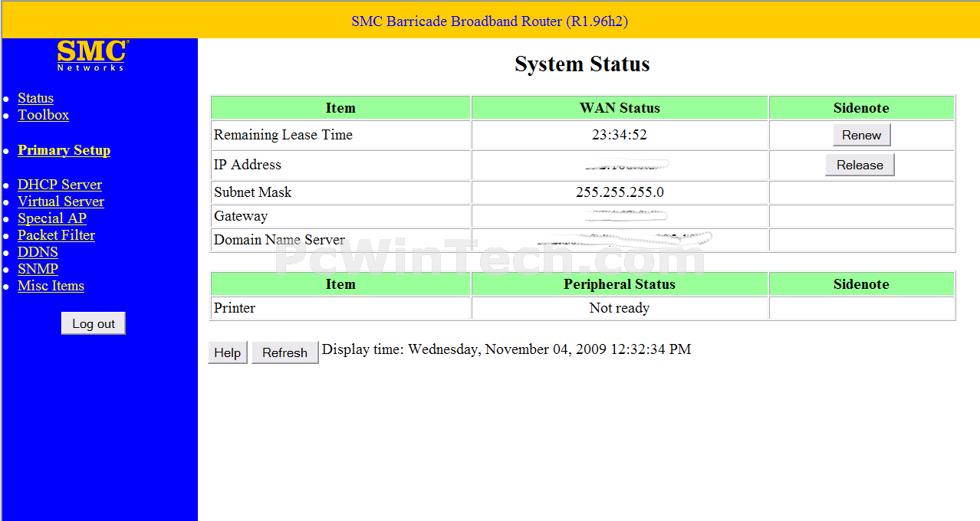Click the 'WAN Status' column header
The width and height of the screenshot is (980, 521).
[x=620, y=108]
